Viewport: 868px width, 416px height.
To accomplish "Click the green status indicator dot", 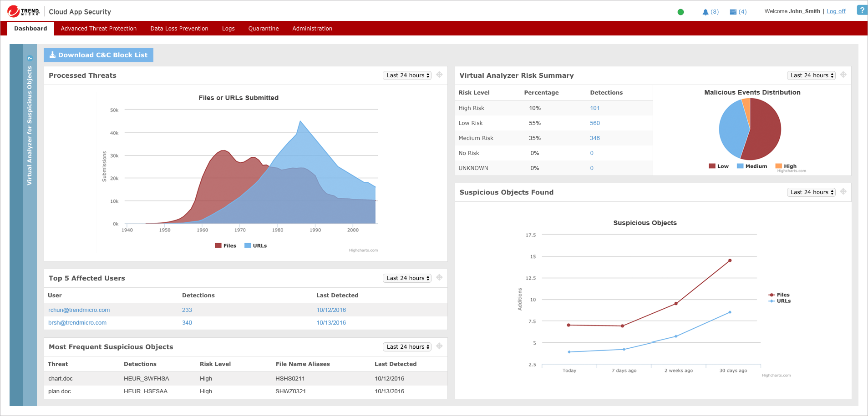I will point(680,12).
